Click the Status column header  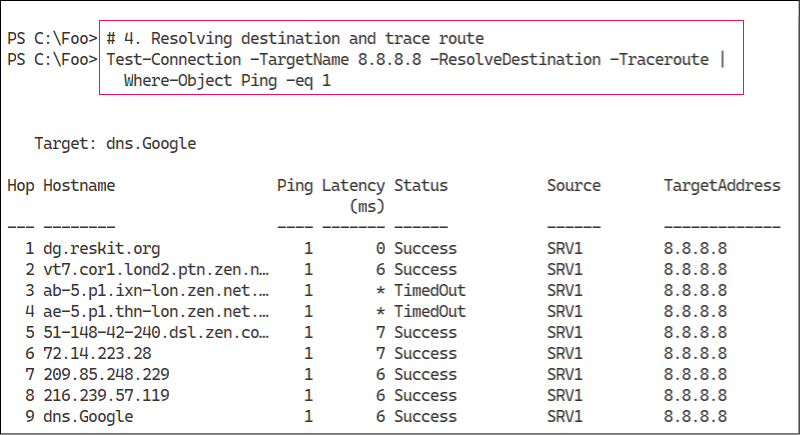420,186
